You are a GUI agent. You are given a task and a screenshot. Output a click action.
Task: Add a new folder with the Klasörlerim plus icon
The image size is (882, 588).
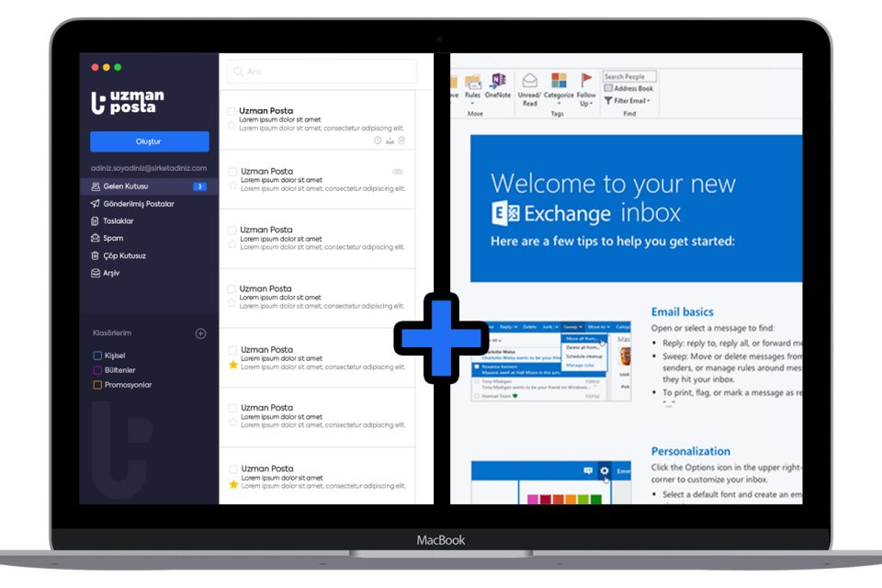[200, 334]
